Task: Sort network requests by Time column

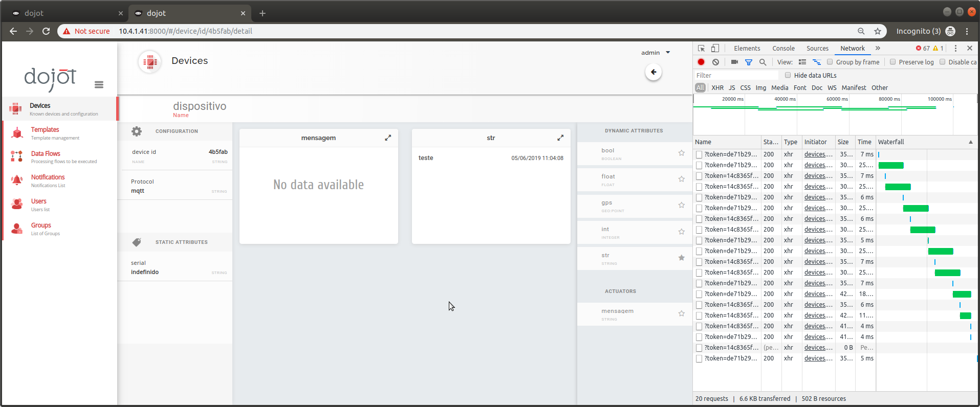Action: [865, 142]
